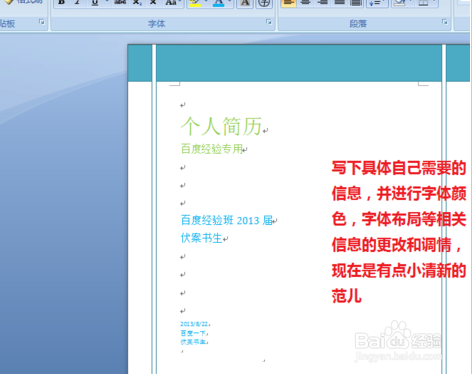Click the 百度经验班 2013 届 line
472x374 pixels.
pos(227,220)
